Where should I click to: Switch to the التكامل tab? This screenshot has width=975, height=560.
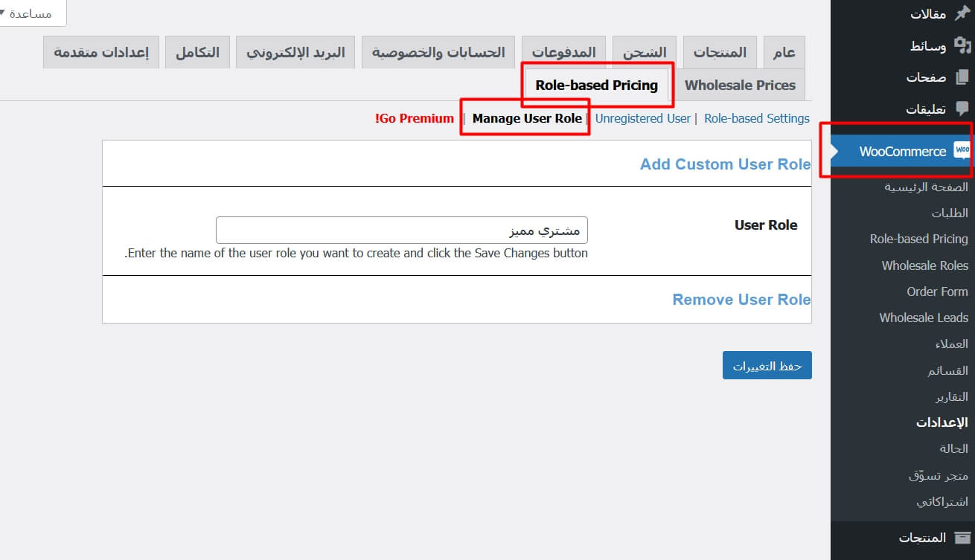pos(197,52)
